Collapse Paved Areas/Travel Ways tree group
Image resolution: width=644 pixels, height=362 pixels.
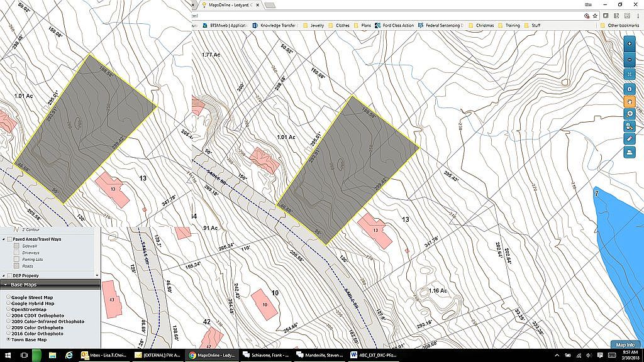[4, 239]
